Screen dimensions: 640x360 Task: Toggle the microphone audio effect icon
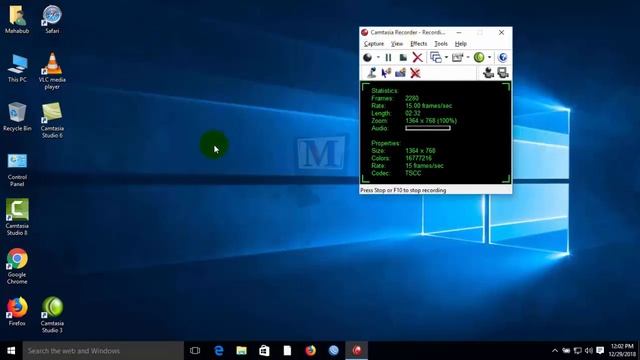tap(371, 73)
